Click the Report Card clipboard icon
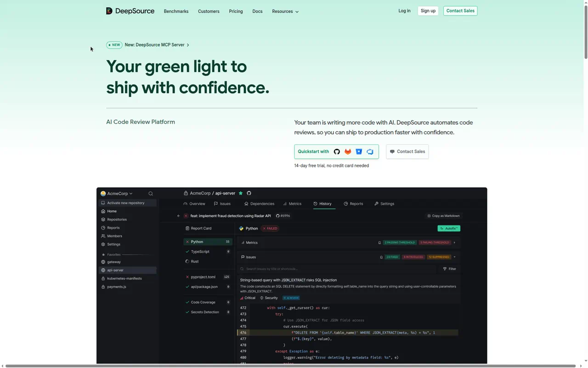588x368 pixels. (x=187, y=228)
